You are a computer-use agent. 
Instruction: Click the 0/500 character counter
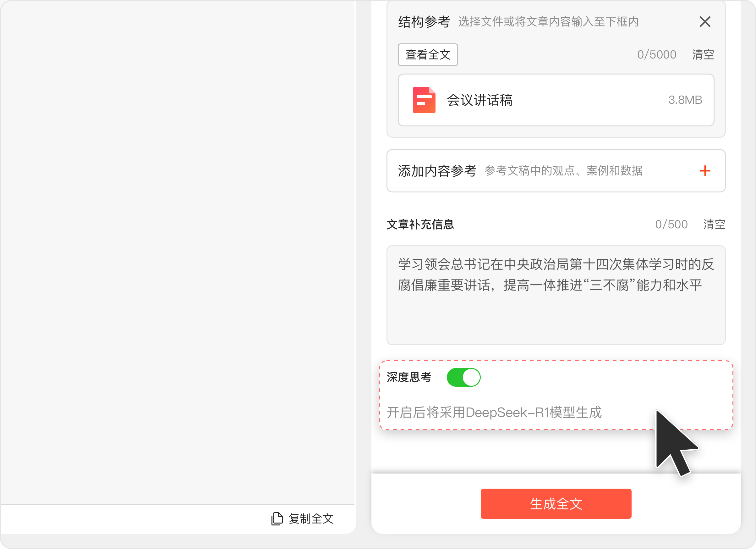671,225
